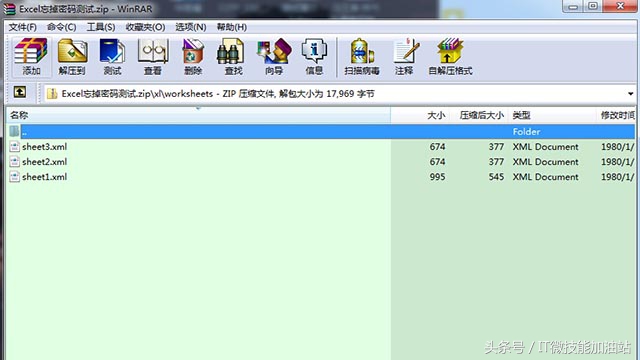The image size is (640, 360).
Task: Open the 收藏夹(O) menu
Action: click(145, 27)
